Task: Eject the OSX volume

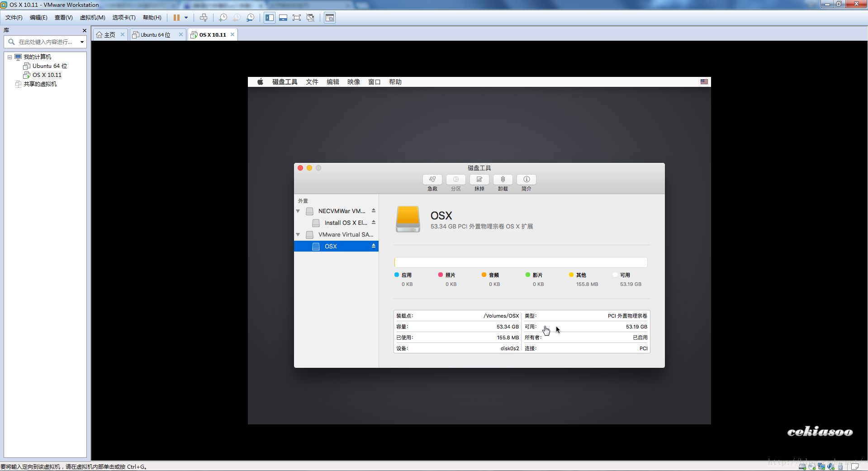Action: pyautogui.click(x=374, y=246)
